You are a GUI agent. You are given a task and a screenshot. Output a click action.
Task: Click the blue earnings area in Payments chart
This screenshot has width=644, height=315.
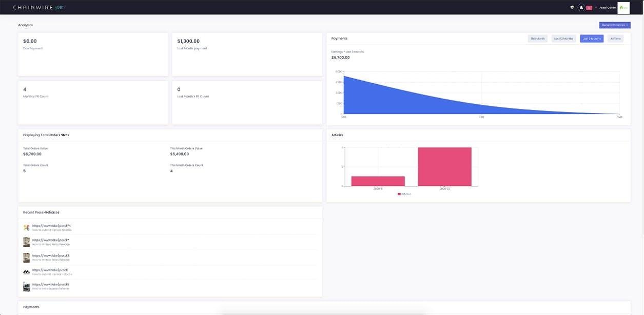380,100
